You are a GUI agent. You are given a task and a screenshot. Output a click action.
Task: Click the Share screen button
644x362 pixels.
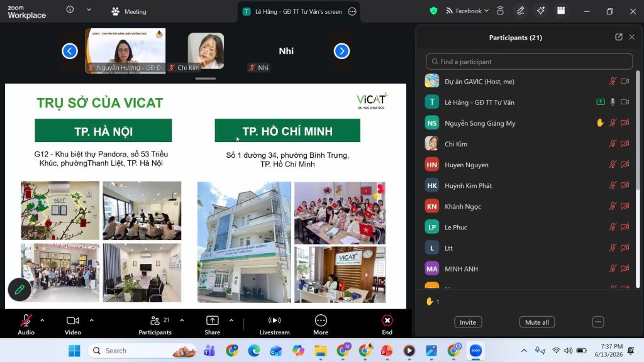(213, 325)
